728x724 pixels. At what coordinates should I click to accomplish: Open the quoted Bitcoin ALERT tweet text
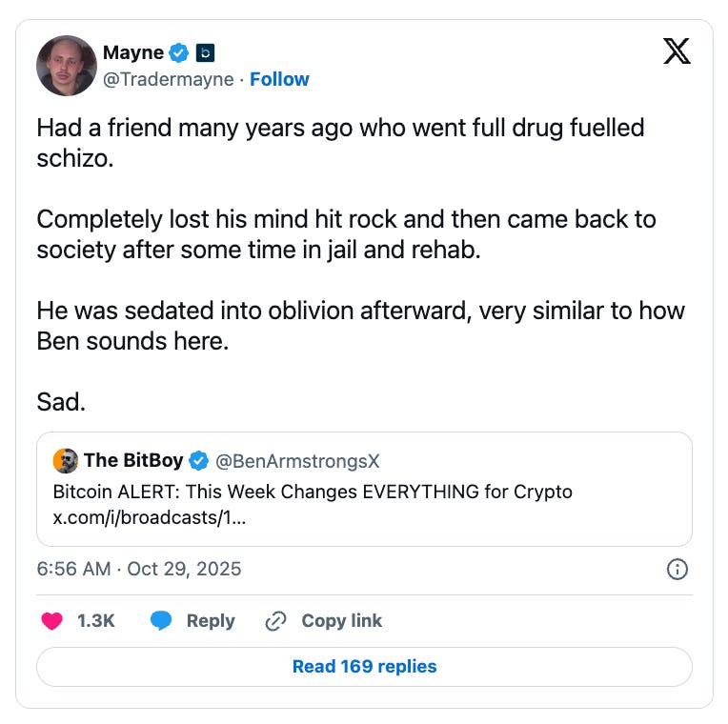tap(313, 492)
